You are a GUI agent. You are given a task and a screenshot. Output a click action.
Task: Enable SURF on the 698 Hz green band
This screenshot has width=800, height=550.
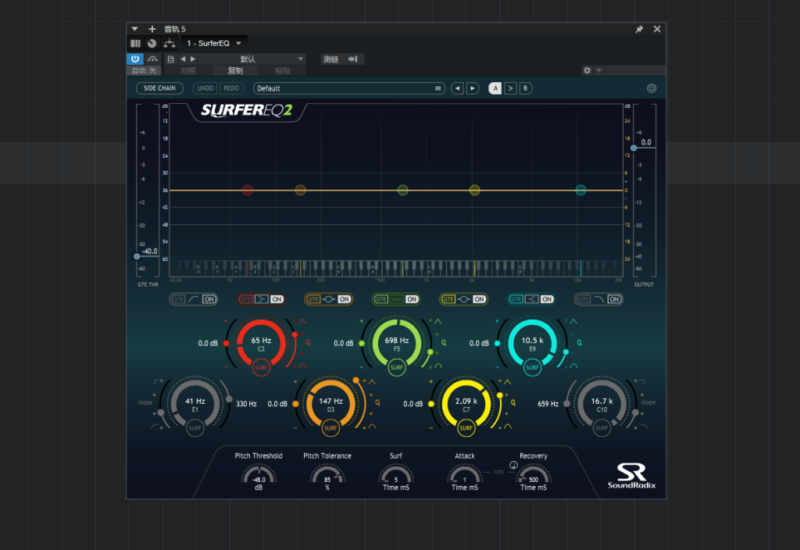(396, 367)
